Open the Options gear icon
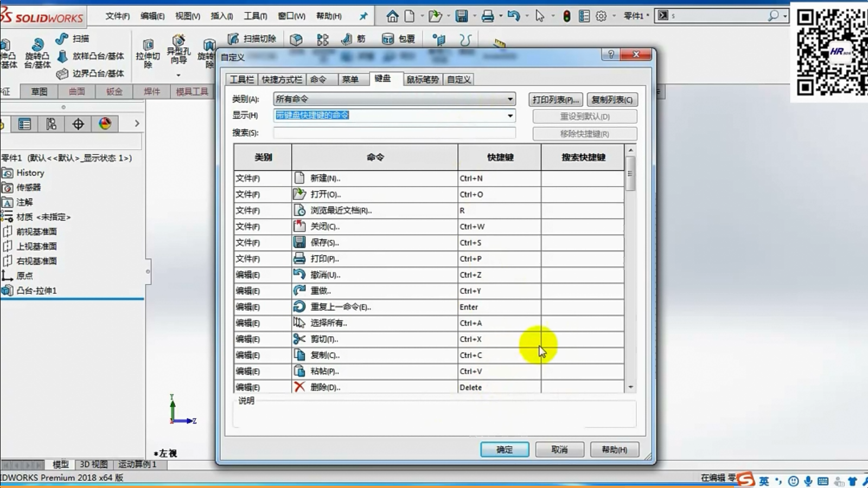 [601, 16]
